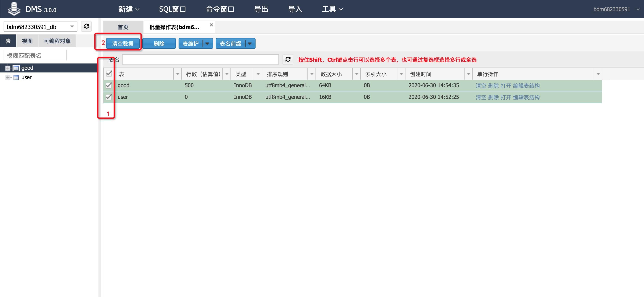Expand the good table tree node
644x297 pixels.
pos(8,68)
